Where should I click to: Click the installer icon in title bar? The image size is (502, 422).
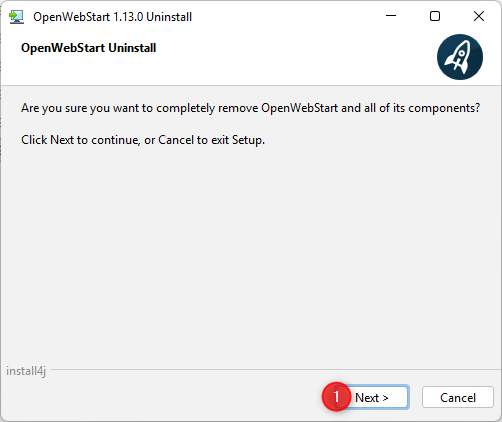[16, 17]
